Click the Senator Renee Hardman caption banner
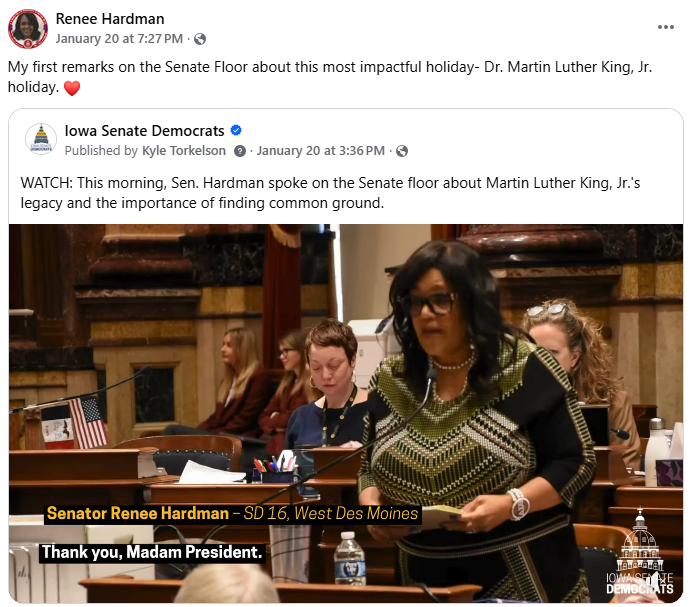This screenshot has width=691, height=607. pos(233,514)
